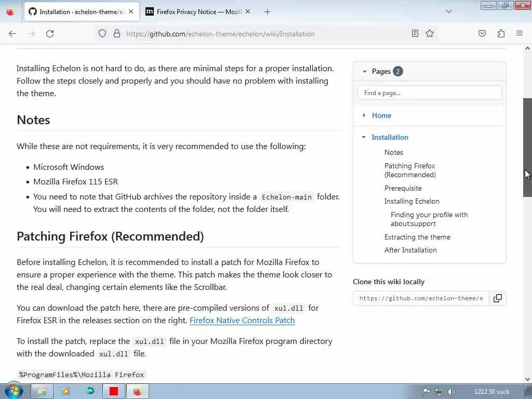
Task: Click the Pages count badge showing 2
Action: pyautogui.click(x=397, y=72)
